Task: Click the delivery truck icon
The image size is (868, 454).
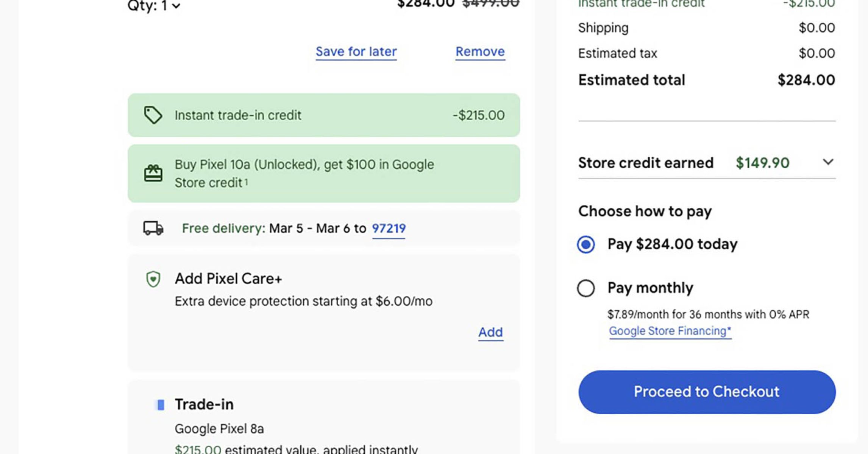Action: click(x=153, y=228)
